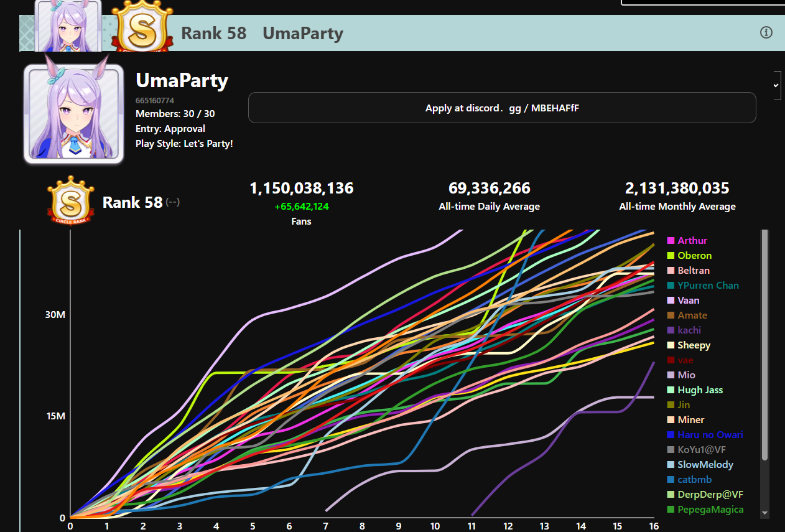Click the legend scrollbar down arrow

765,513
